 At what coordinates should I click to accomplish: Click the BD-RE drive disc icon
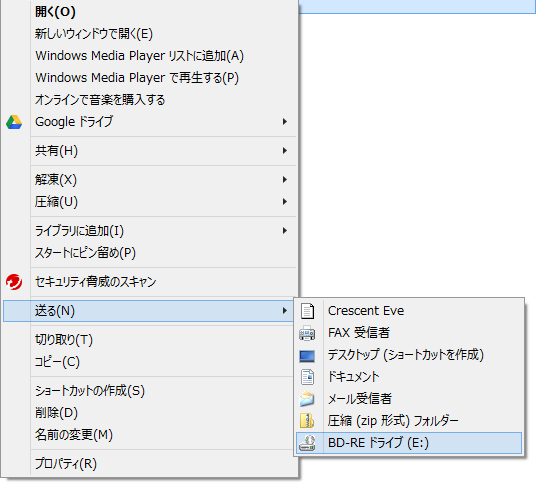[x=307, y=443]
